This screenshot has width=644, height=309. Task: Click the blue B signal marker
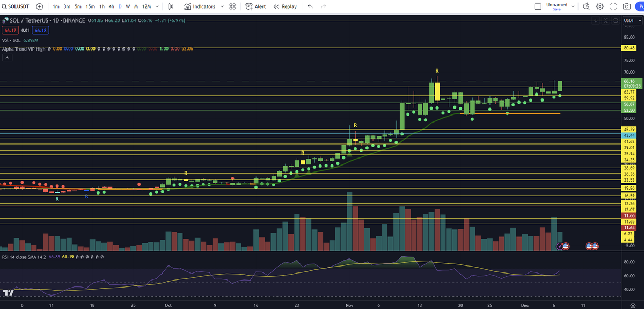click(86, 197)
